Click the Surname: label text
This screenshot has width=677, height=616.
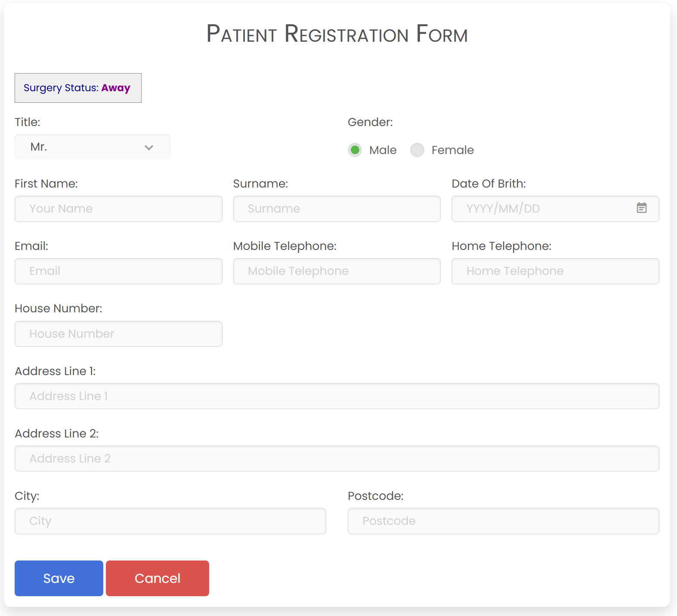(260, 184)
